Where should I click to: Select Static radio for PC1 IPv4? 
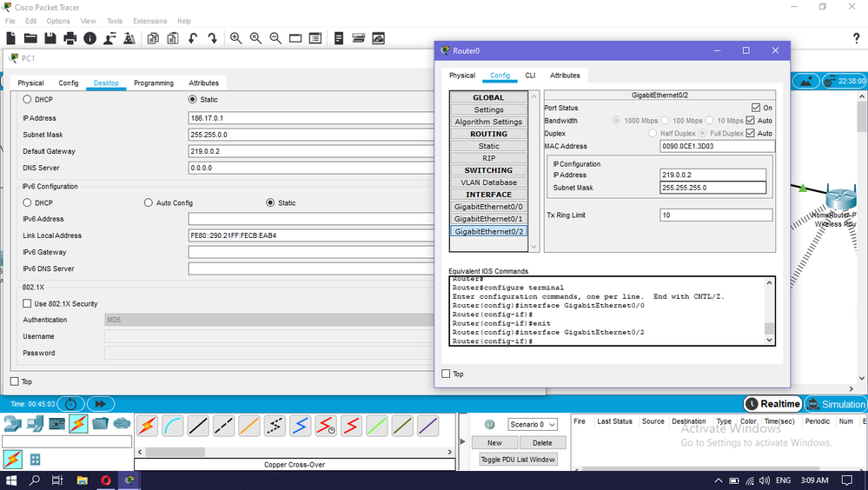(x=192, y=99)
